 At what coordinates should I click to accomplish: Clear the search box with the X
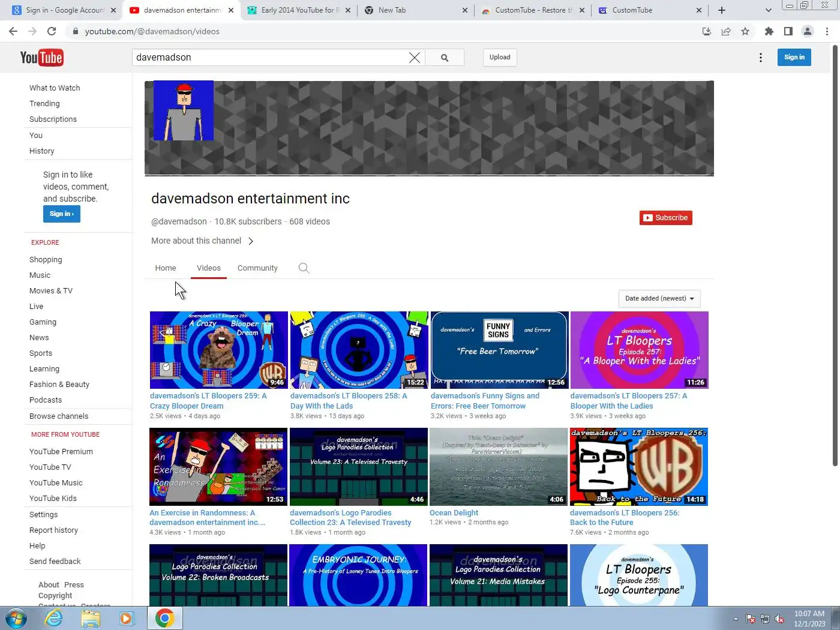(x=415, y=58)
